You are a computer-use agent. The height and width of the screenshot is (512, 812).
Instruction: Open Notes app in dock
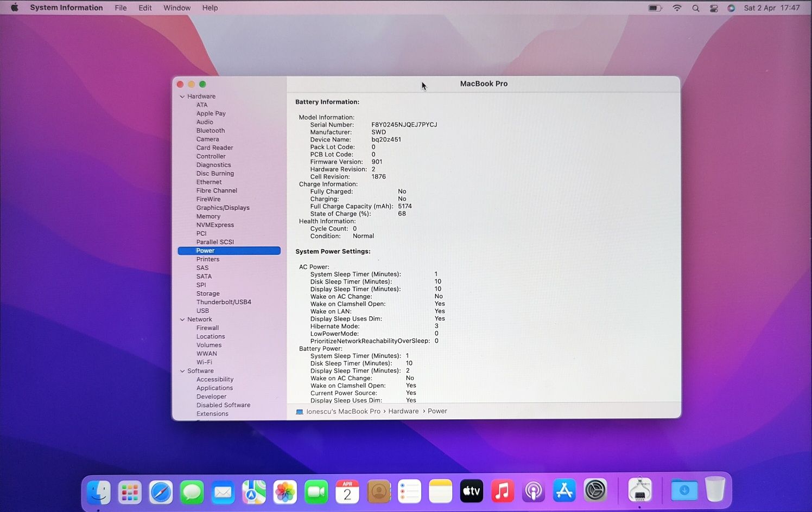pyautogui.click(x=441, y=492)
